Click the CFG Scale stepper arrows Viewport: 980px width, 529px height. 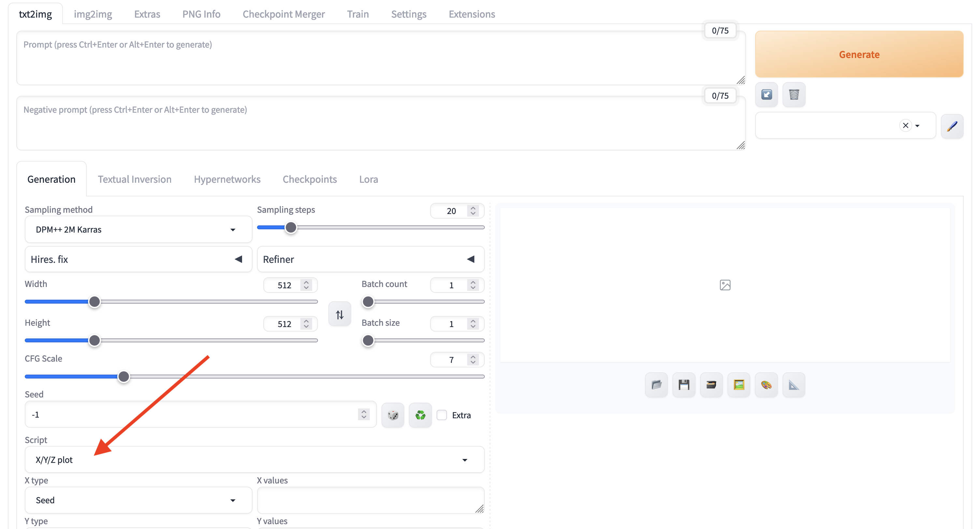pyautogui.click(x=473, y=359)
